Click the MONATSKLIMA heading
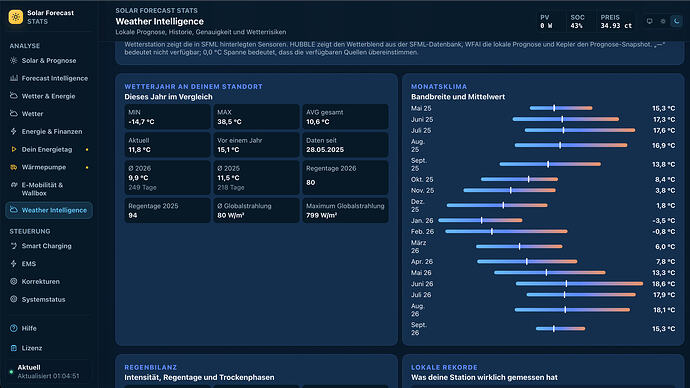This screenshot has height=388, width=690. click(x=439, y=87)
